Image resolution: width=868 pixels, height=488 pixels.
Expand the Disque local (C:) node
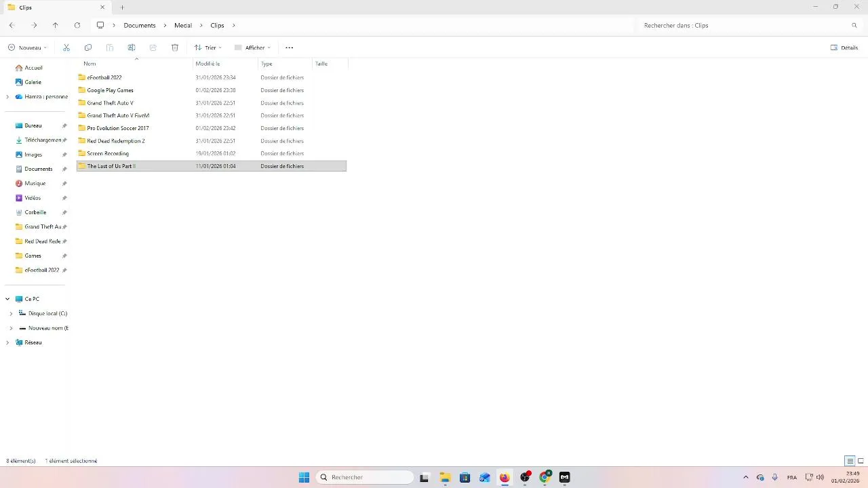point(11,313)
